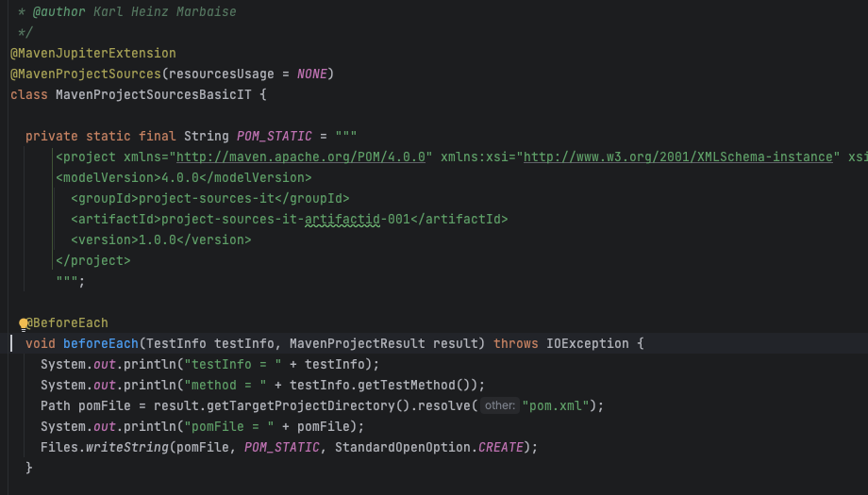Click the beforeEach method name
868x495 pixels.
click(100, 343)
